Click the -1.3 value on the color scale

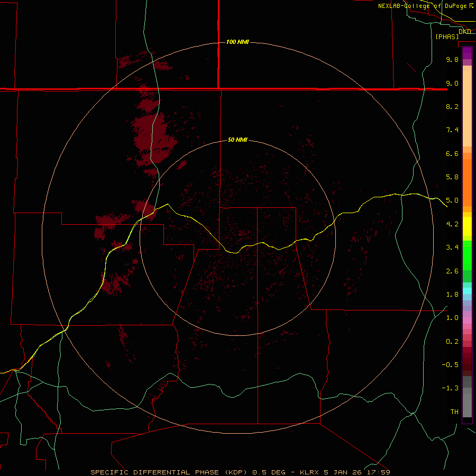pyautogui.click(x=450, y=388)
